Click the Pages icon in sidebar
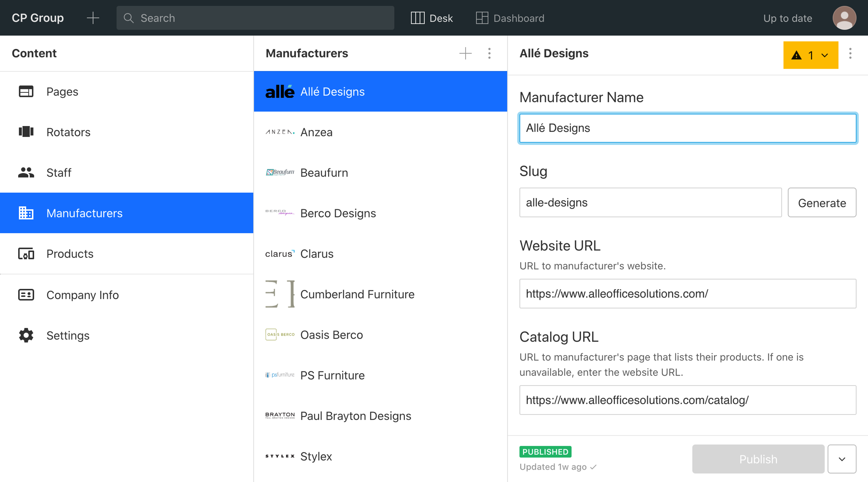Image resolution: width=868 pixels, height=482 pixels. tap(26, 91)
